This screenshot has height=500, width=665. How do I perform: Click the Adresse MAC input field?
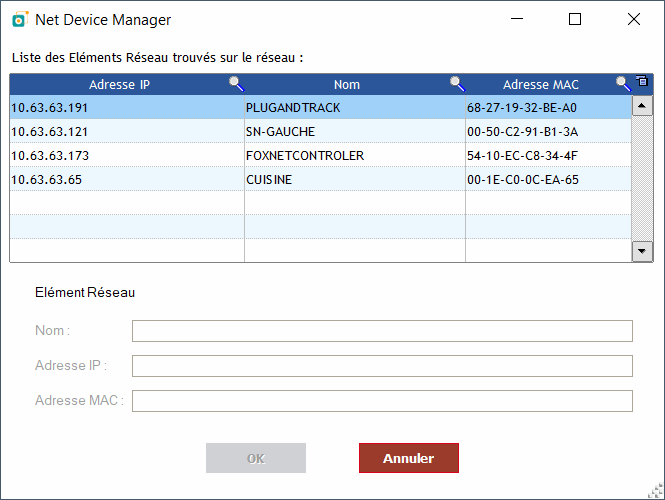coord(382,401)
